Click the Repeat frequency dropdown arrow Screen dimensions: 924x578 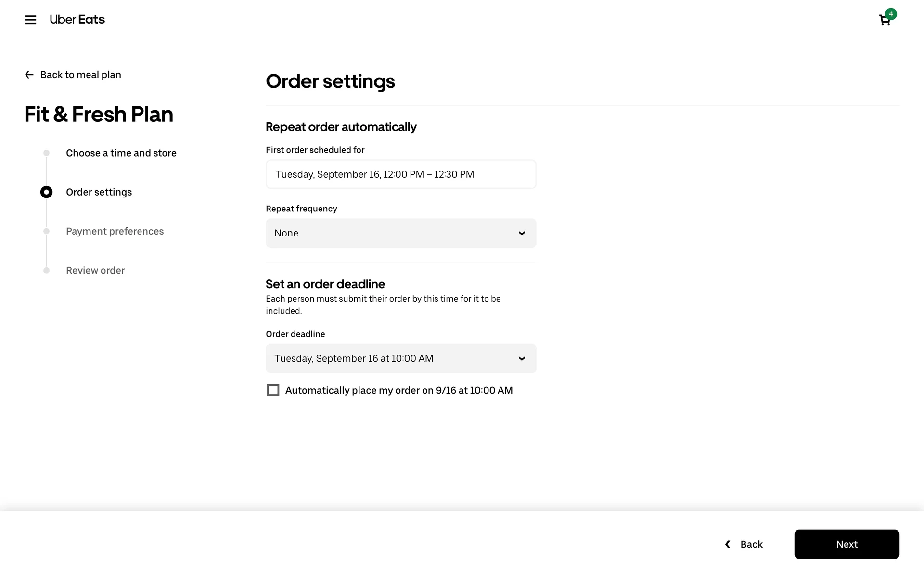coord(522,233)
